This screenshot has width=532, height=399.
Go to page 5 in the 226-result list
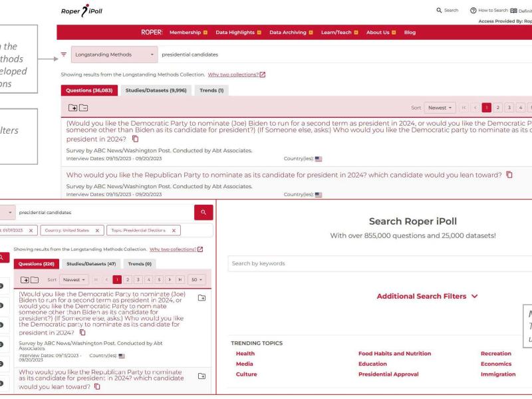coord(159,279)
